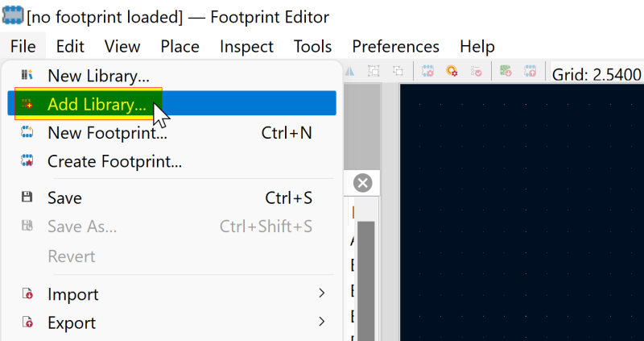Load footprint from current board icon

point(506,72)
